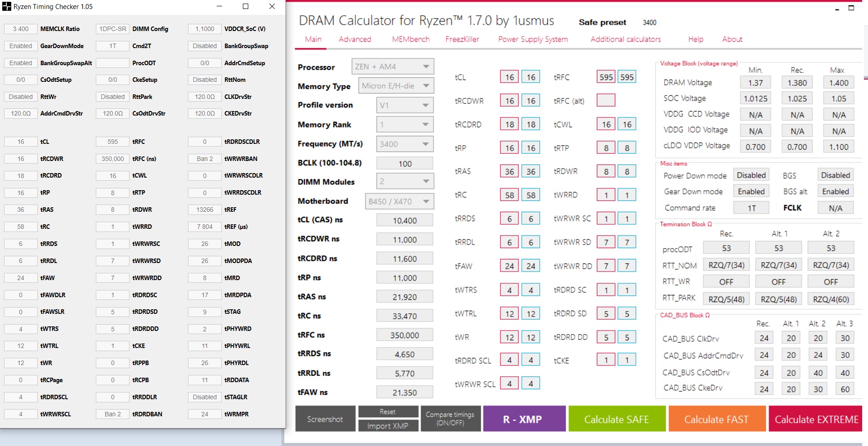Click the tWRMPR value 24

click(x=205, y=414)
